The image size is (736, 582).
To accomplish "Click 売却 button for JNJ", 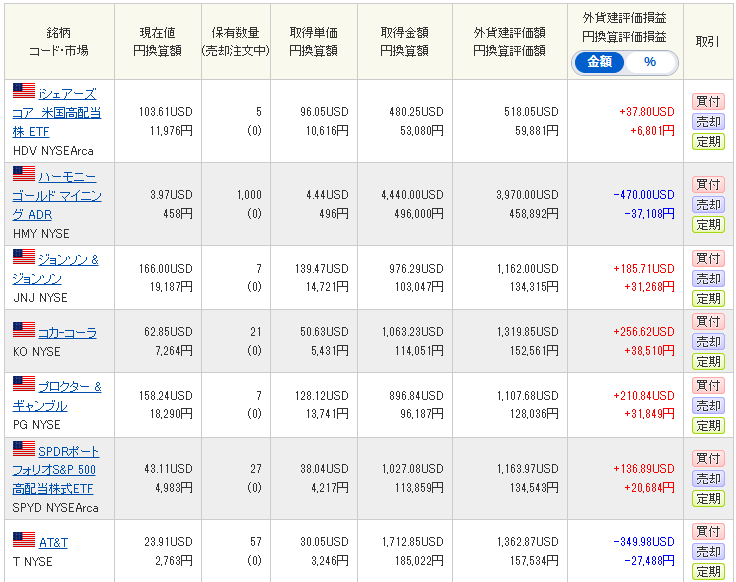I will pyautogui.click(x=708, y=278).
